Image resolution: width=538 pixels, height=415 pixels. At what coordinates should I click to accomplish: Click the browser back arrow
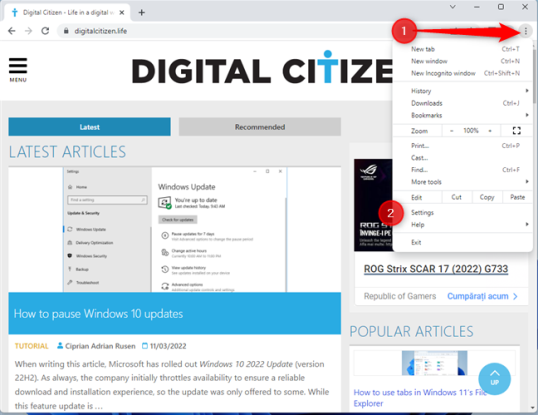click(12, 31)
